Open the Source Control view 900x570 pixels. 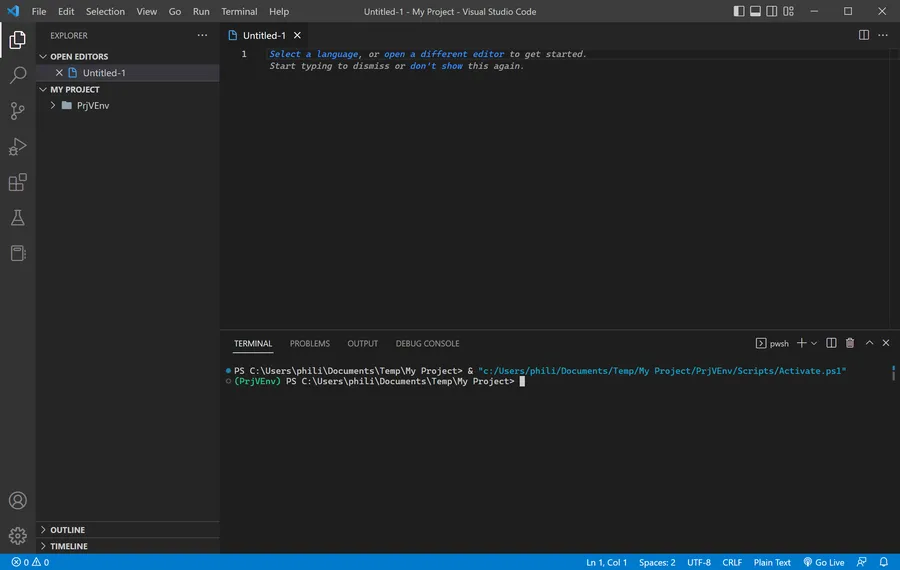(17, 111)
